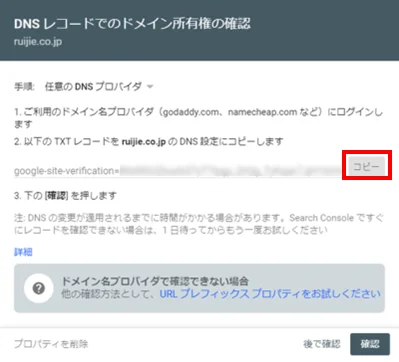Click the blurred verification token value
This screenshot has height=362, width=399.
(x=231, y=170)
